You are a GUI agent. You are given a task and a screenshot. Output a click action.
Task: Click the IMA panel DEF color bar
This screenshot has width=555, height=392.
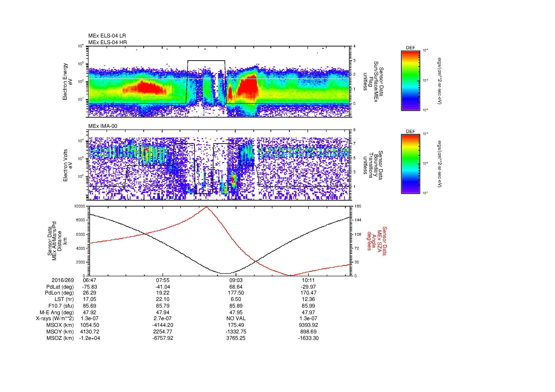(x=410, y=164)
